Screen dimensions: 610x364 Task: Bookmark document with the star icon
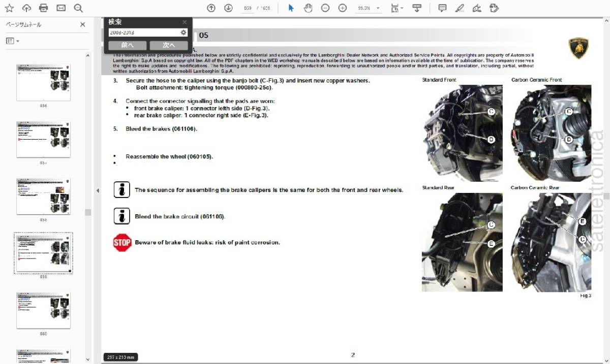point(9,8)
